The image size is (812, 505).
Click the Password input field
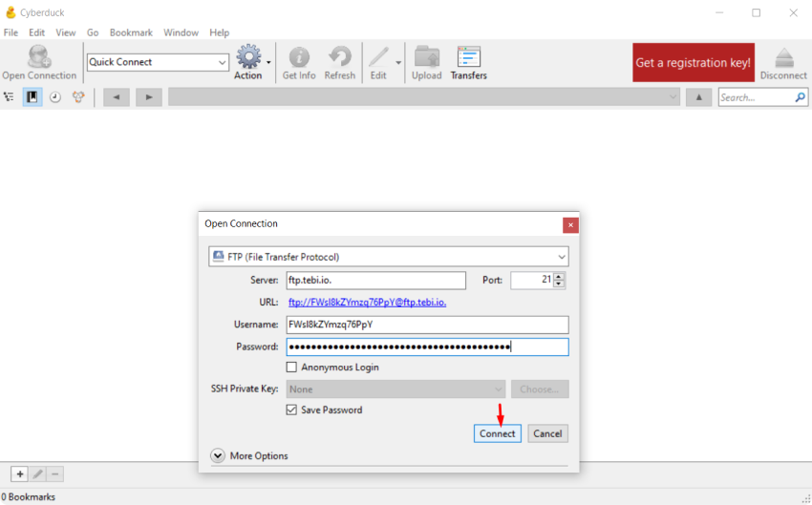click(x=427, y=347)
